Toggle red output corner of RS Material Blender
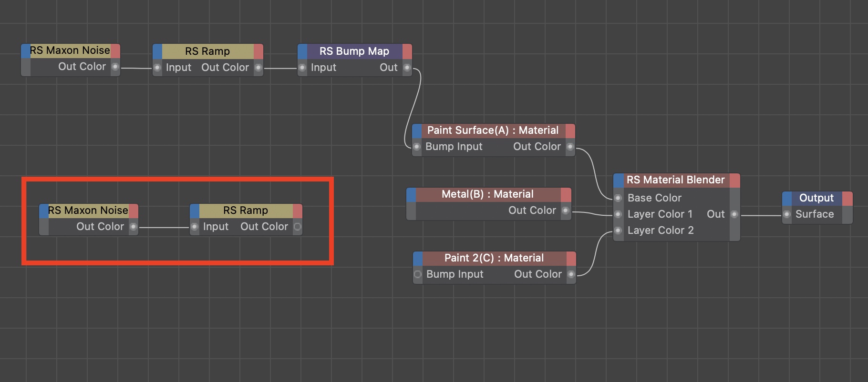The image size is (868, 382). pos(734,180)
